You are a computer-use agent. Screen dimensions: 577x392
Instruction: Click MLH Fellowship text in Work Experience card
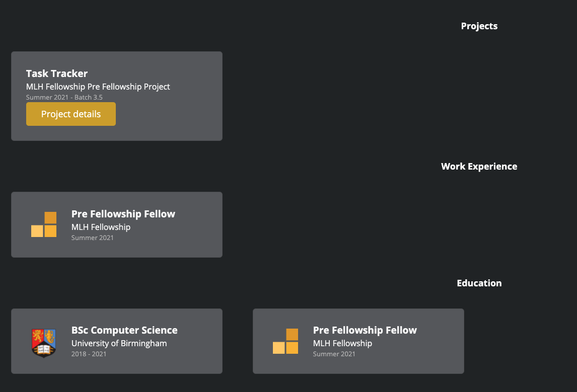[x=101, y=227]
